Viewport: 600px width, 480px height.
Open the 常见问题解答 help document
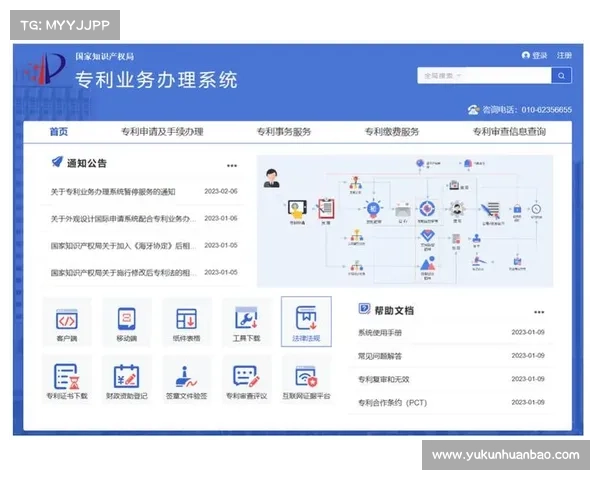coord(380,356)
